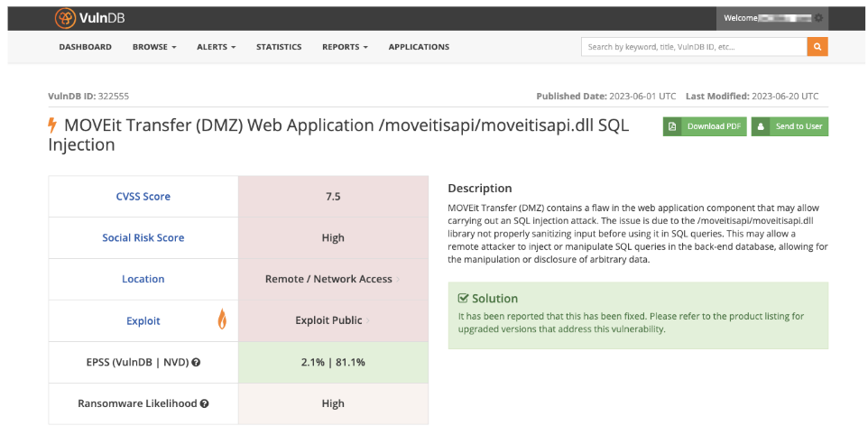Open the Location link
The image size is (868, 426).
click(x=143, y=279)
